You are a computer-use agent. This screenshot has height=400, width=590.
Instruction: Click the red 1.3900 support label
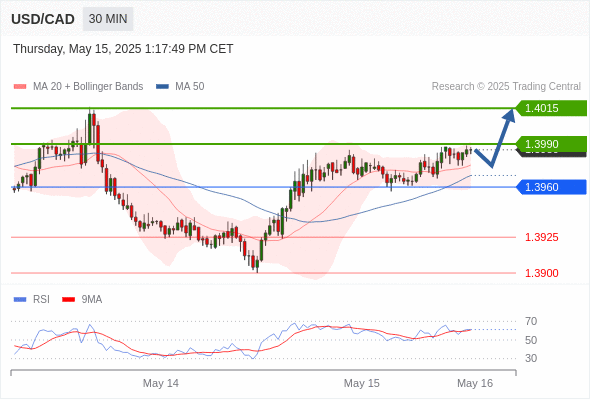[x=541, y=273]
